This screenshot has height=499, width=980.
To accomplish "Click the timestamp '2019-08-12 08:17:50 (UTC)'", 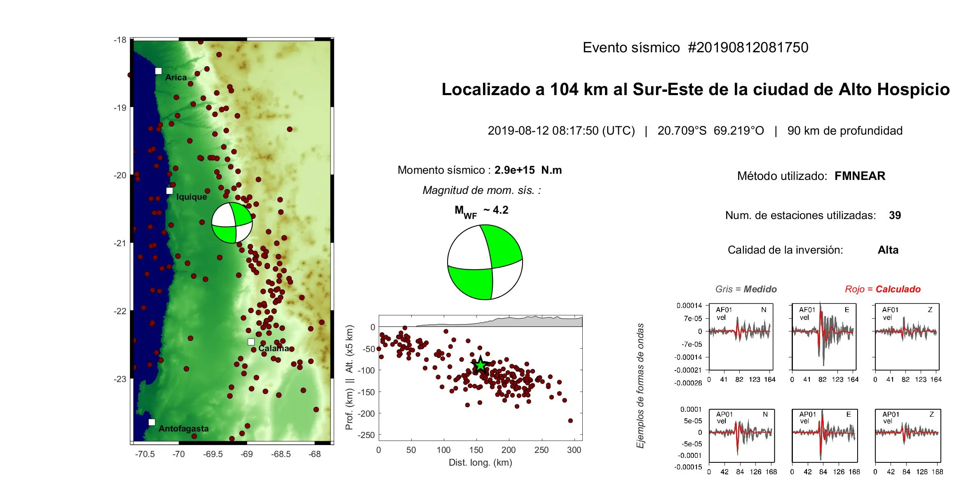I will point(561,131).
